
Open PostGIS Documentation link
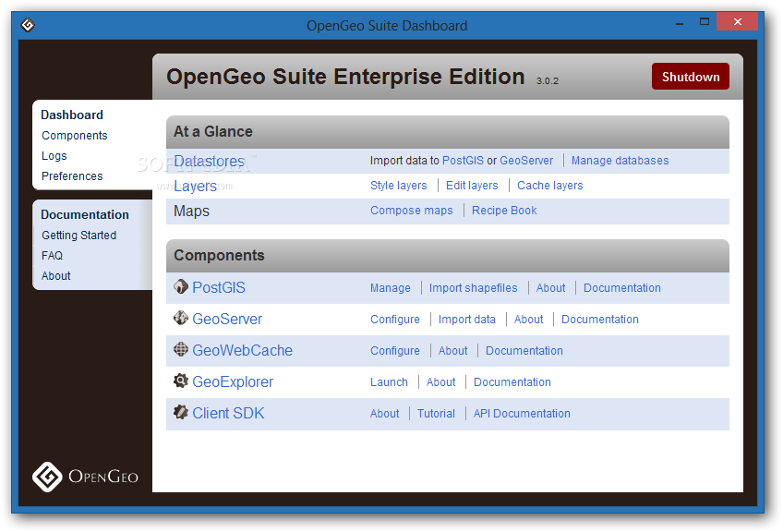point(622,288)
